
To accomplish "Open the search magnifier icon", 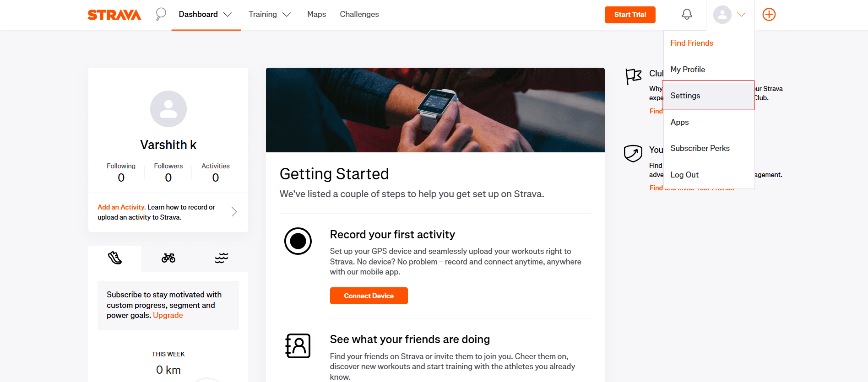I will coord(161,14).
